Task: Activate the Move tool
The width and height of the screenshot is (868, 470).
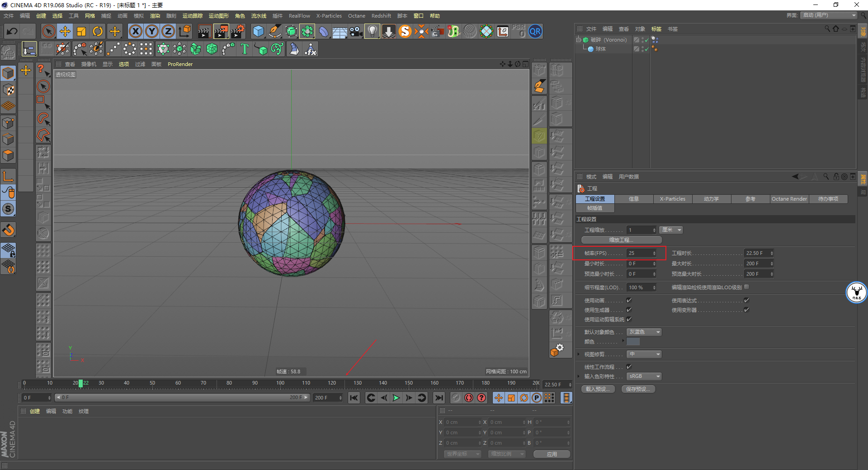Action: pos(65,32)
